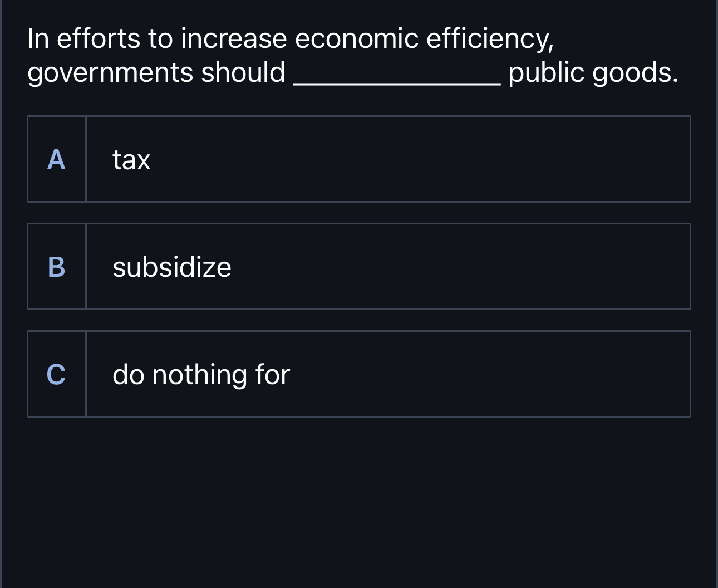Viewport: 718px width, 588px height.
Task: Click the border of option A's box
Action: pyautogui.click(x=359, y=116)
